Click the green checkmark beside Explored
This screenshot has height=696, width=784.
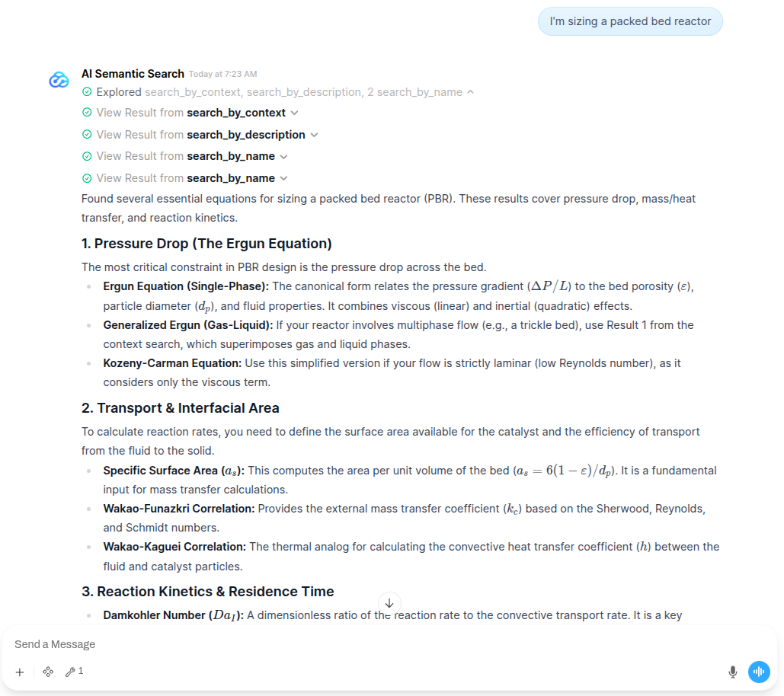86,91
